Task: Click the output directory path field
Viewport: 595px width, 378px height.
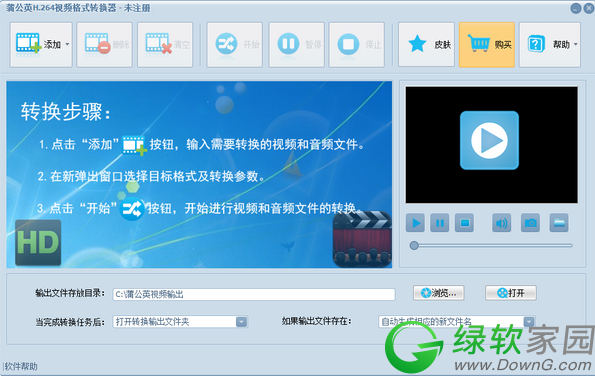Action: coord(254,294)
